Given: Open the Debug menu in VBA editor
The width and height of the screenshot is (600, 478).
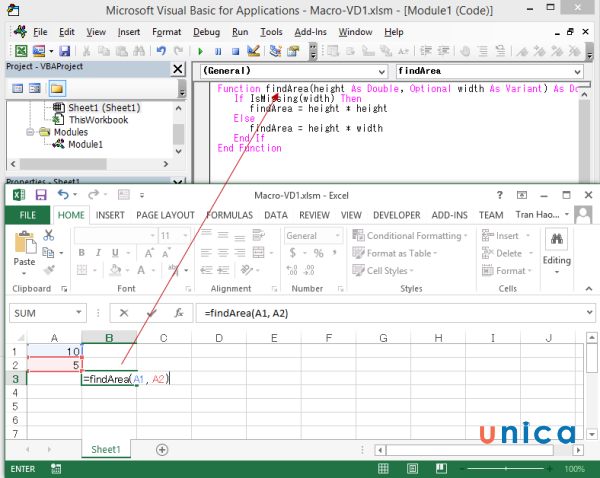Looking at the screenshot, I should [206, 31].
